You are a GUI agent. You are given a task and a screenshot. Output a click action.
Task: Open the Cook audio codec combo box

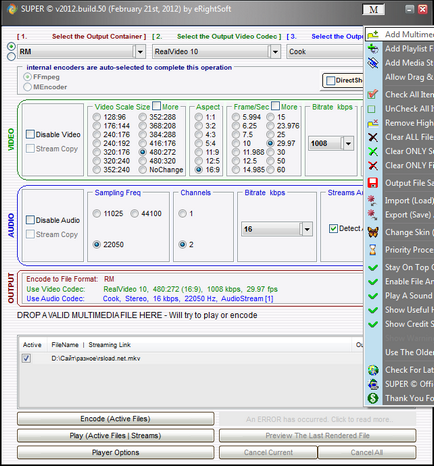pos(324,52)
